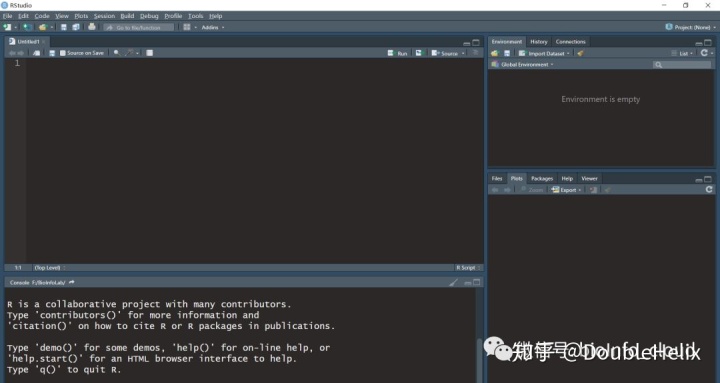
Task: Open the recent files dropdown arrow
Action: pyautogui.click(x=51, y=28)
